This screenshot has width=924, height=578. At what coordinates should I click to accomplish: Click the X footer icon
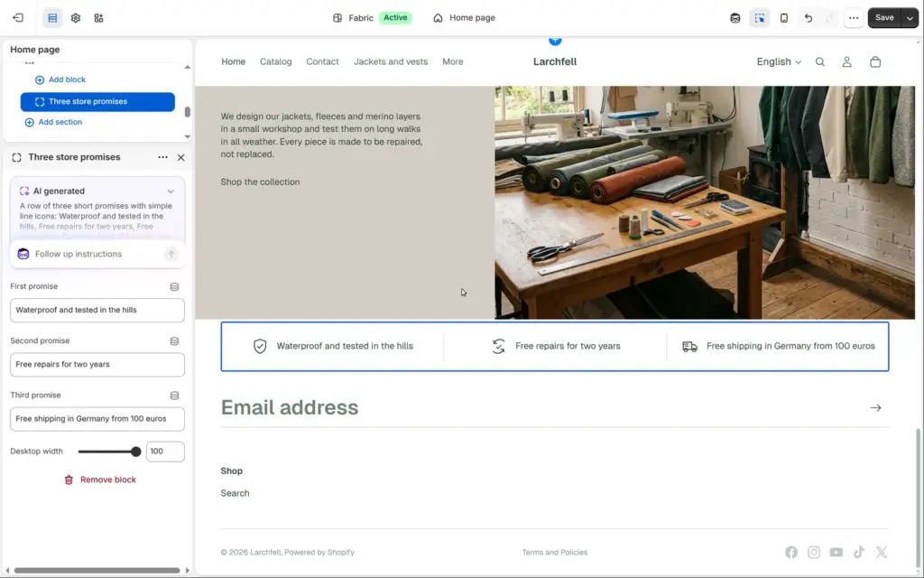[881, 552]
